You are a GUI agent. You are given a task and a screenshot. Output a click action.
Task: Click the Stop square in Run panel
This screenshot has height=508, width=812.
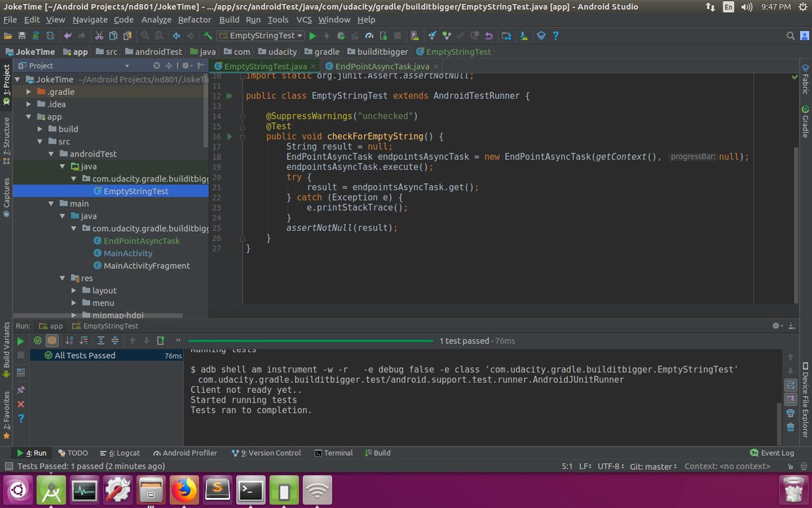[x=20, y=355]
